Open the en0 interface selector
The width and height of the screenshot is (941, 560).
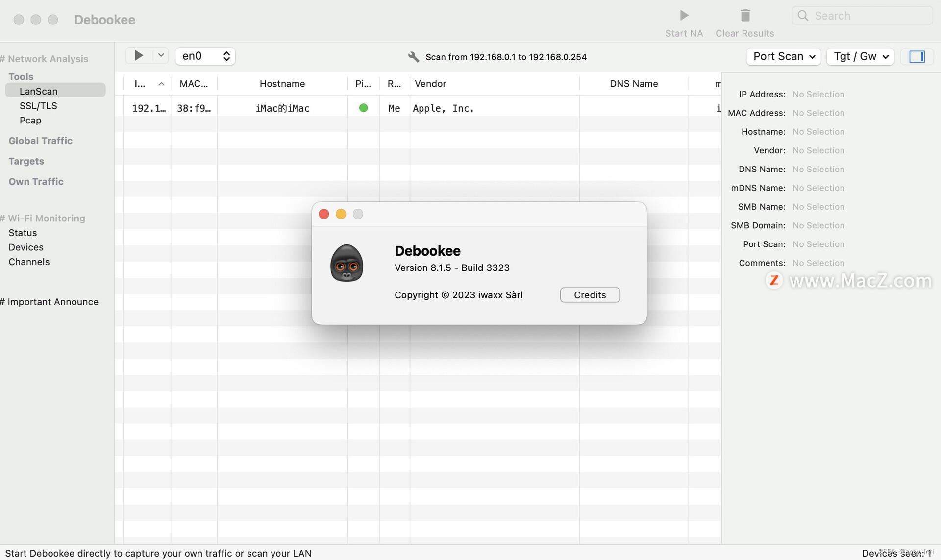[x=205, y=56]
